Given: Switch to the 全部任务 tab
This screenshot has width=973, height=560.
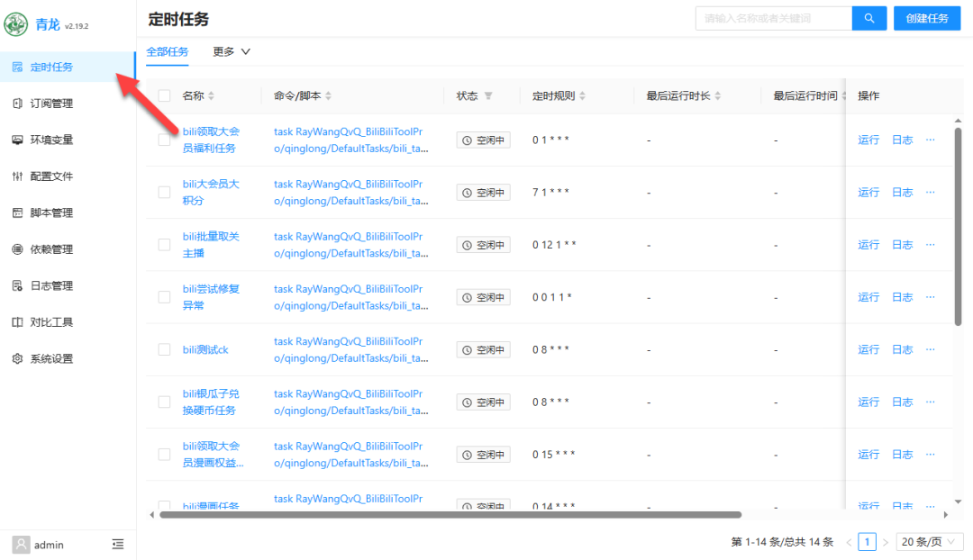Looking at the screenshot, I should point(168,51).
